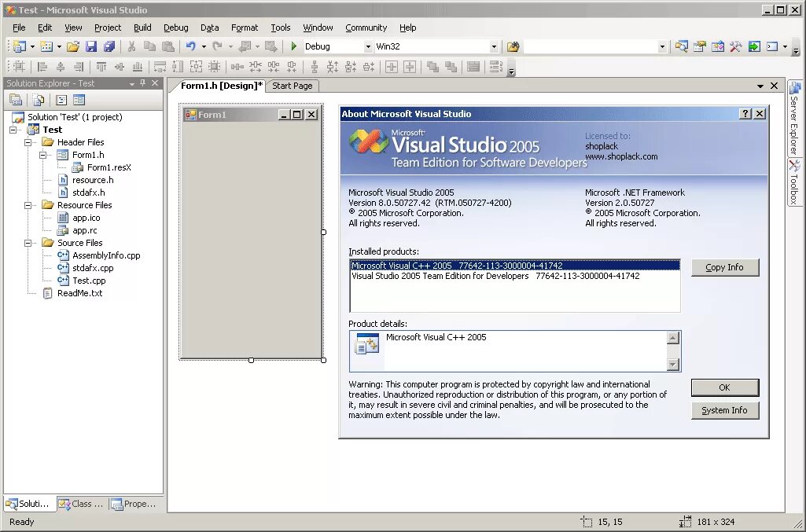Click the Bring to Front layout icon

[x=432, y=67]
